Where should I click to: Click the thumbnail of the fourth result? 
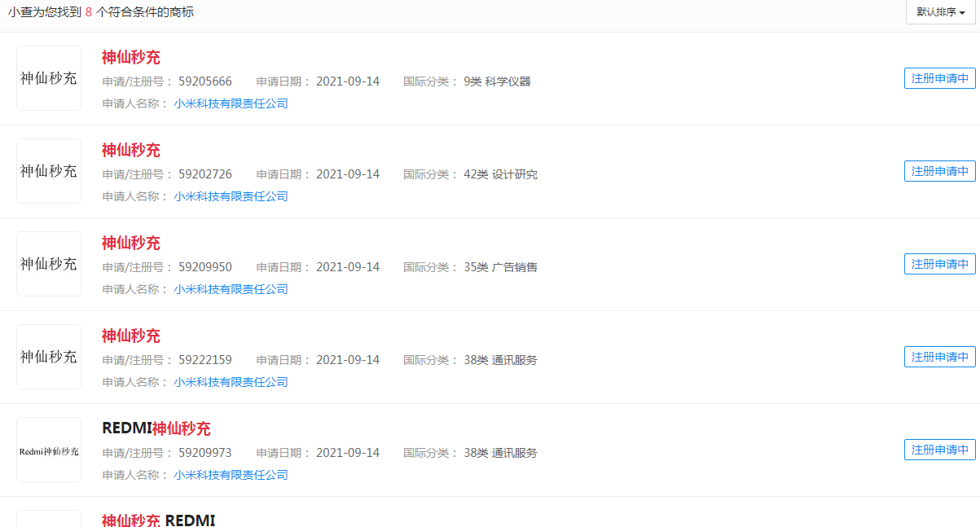(x=48, y=356)
